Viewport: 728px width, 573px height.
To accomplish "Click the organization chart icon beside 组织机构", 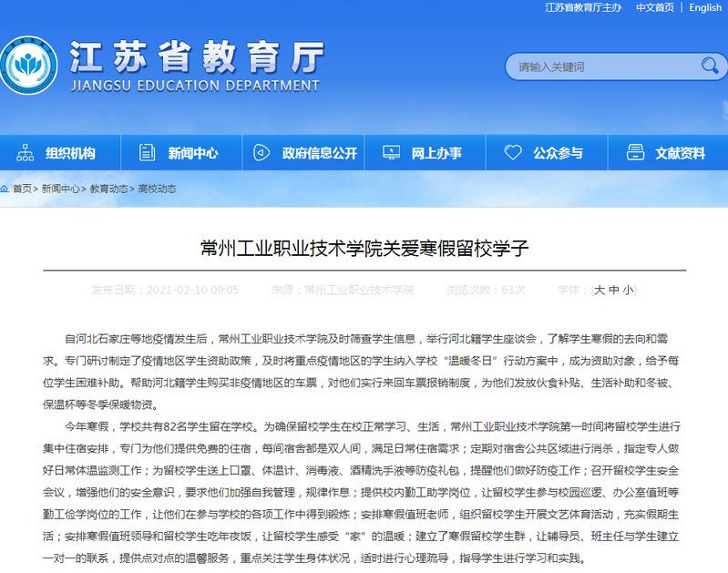I will coord(25,153).
